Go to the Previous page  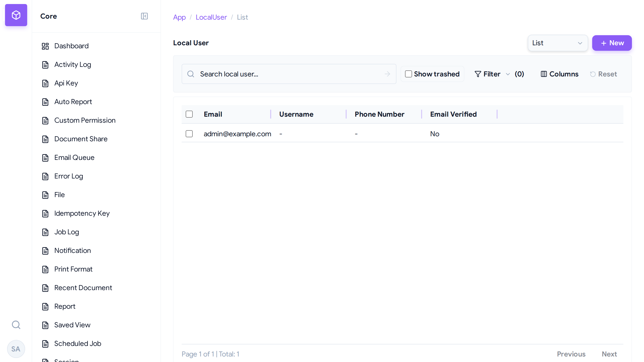coord(571,354)
